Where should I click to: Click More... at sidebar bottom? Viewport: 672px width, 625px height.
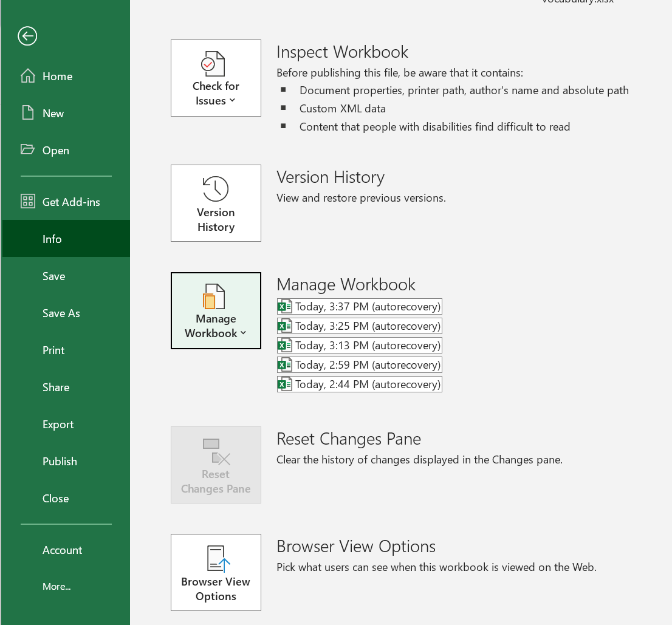[x=66, y=587]
